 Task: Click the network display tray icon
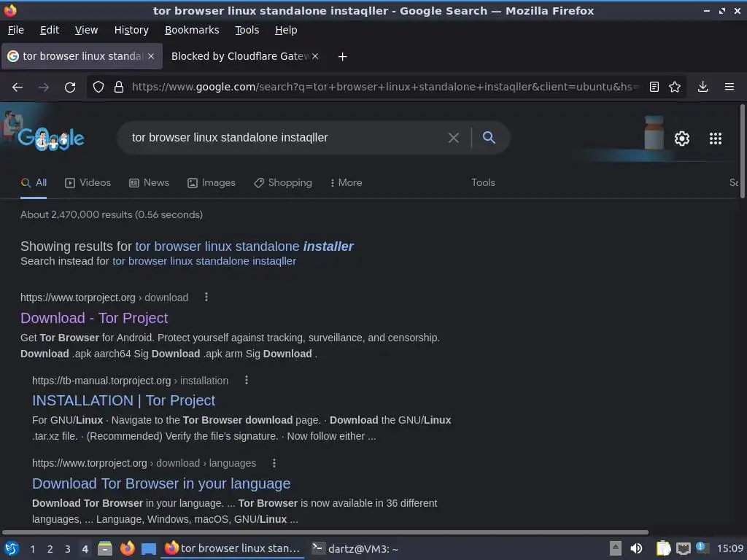(x=683, y=548)
